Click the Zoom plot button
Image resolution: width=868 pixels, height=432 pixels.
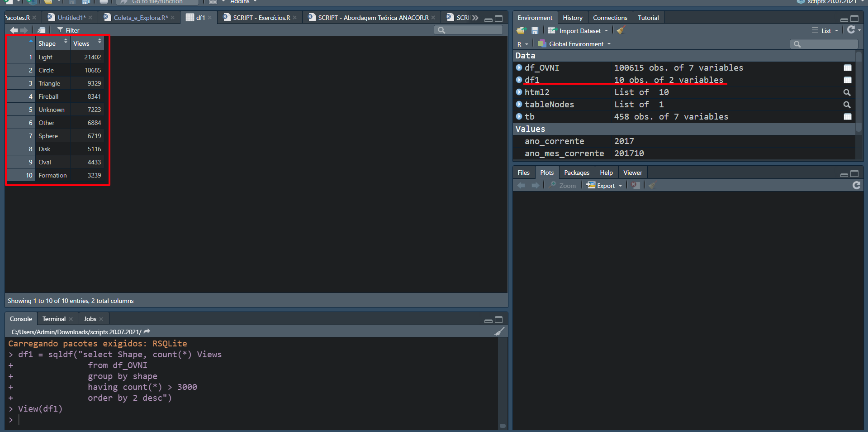click(x=563, y=186)
